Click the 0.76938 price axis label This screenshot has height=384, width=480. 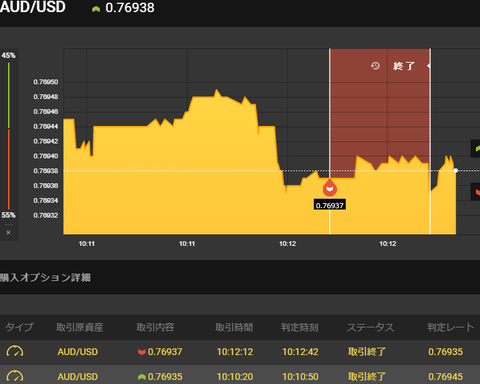coord(46,171)
